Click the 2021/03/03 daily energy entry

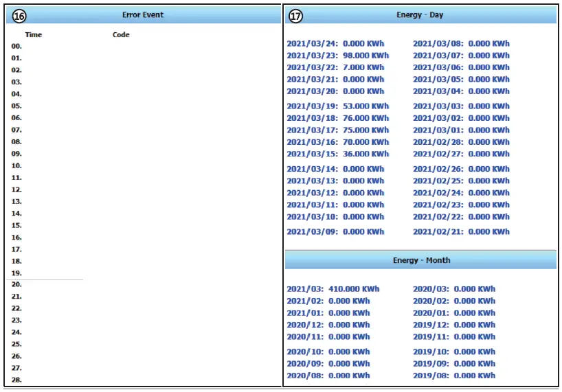461,106
